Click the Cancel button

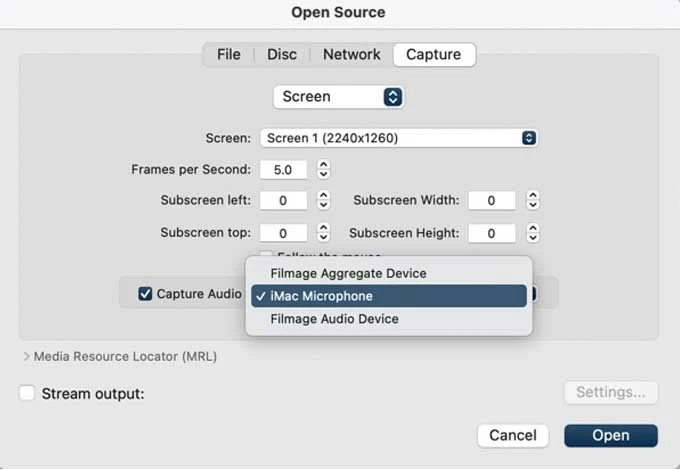(513, 435)
